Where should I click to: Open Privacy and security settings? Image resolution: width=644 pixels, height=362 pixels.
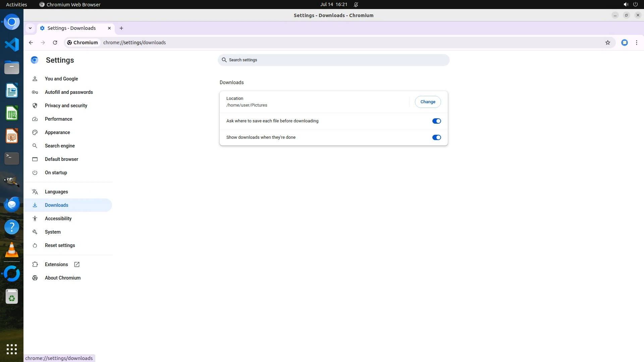(66, 106)
